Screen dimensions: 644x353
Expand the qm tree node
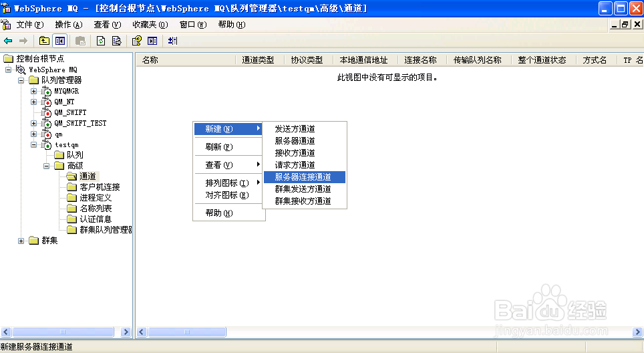click(33, 134)
